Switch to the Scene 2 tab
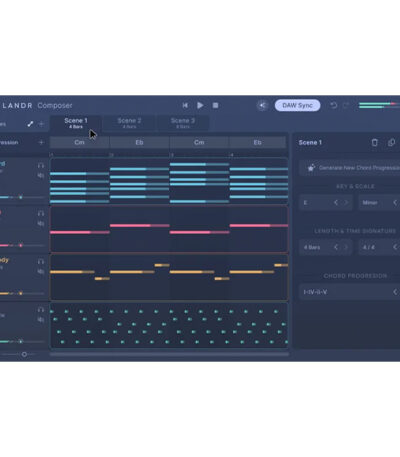400x457 pixels. [129, 123]
